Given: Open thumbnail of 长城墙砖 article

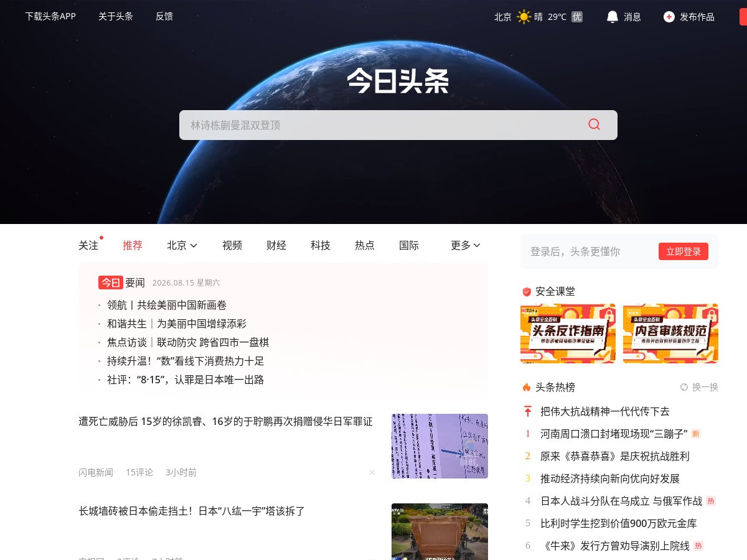Looking at the screenshot, I should coord(439,531).
